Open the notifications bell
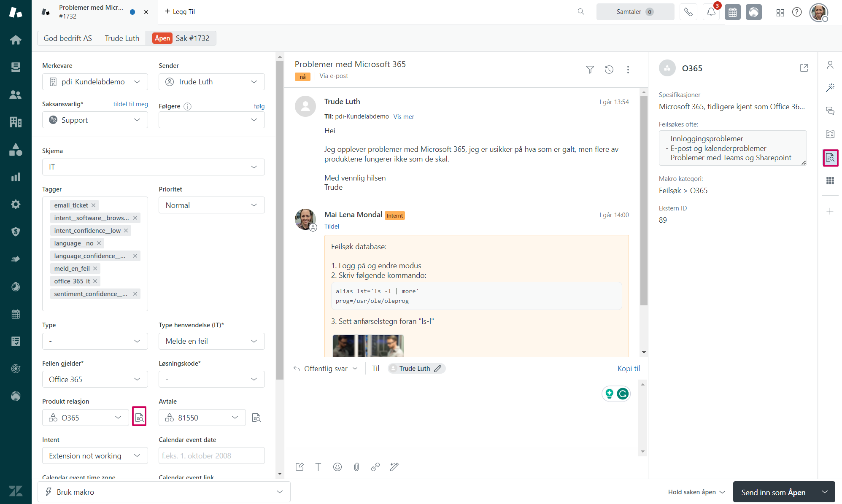 711,12
